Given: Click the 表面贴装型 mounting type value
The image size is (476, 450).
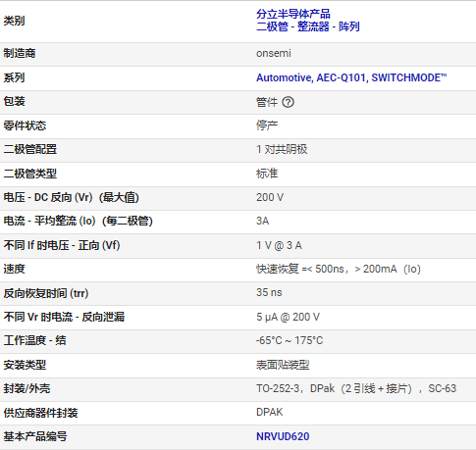Looking at the screenshot, I should pyautogui.click(x=283, y=365).
